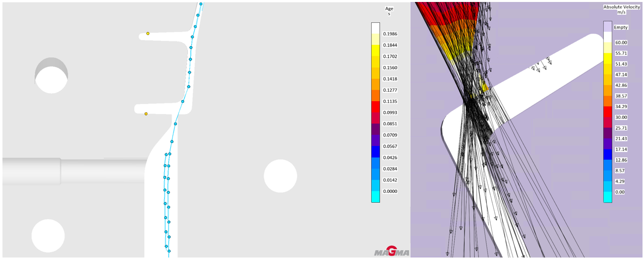
Task: Click the Empty label in velocity legend
Action: [620, 28]
